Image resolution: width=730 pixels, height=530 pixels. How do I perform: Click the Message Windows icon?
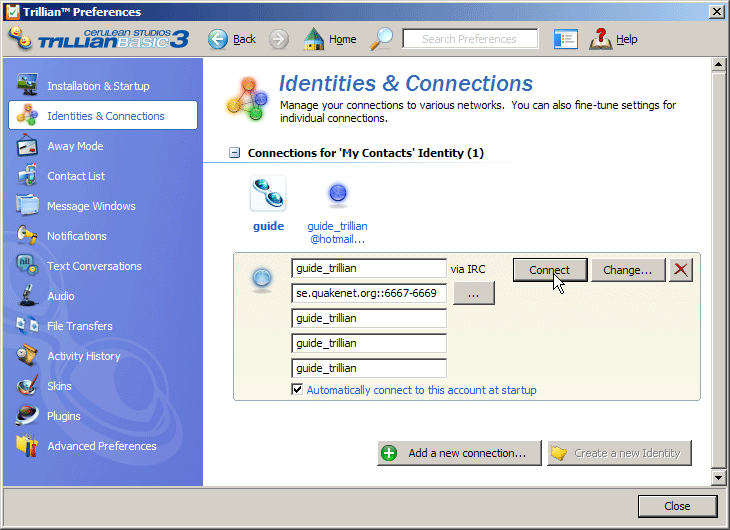click(27, 205)
